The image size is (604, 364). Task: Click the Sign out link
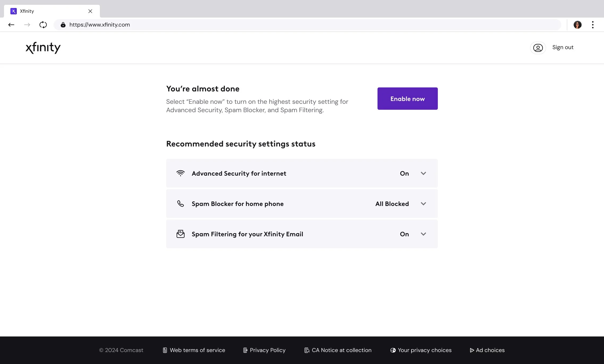click(x=562, y=47)
